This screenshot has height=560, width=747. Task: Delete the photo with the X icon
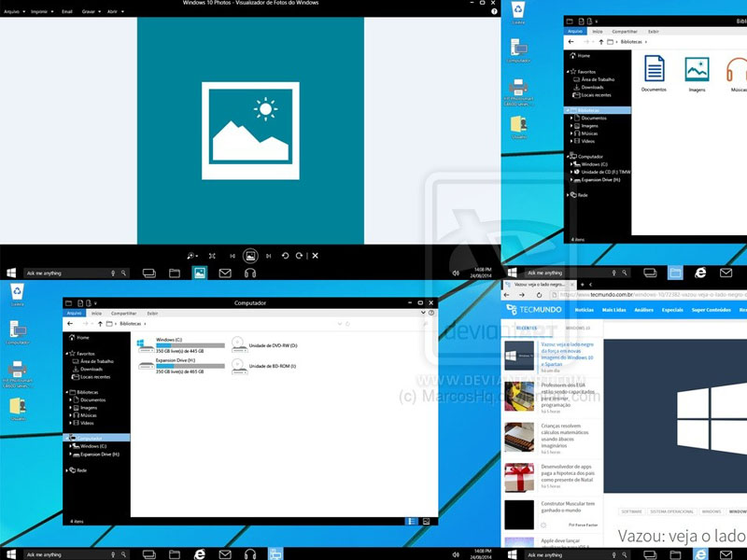click(315, 256)
